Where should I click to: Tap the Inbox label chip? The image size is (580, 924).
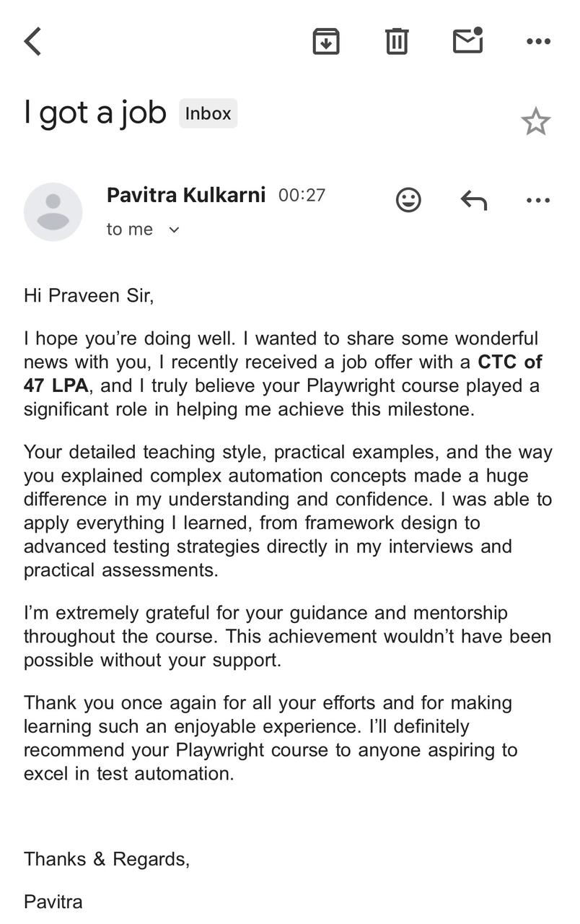pyautogui.click(x=208, y=113)
